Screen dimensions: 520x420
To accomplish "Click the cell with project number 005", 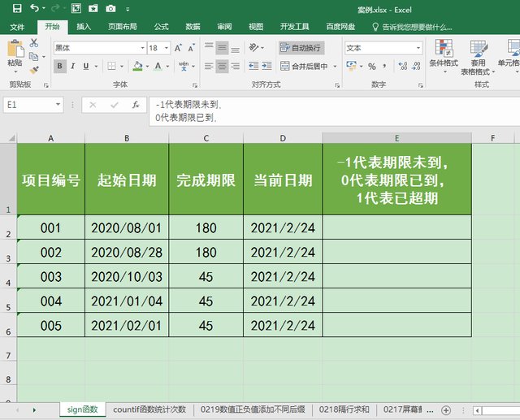I will [x=50, y=325].
